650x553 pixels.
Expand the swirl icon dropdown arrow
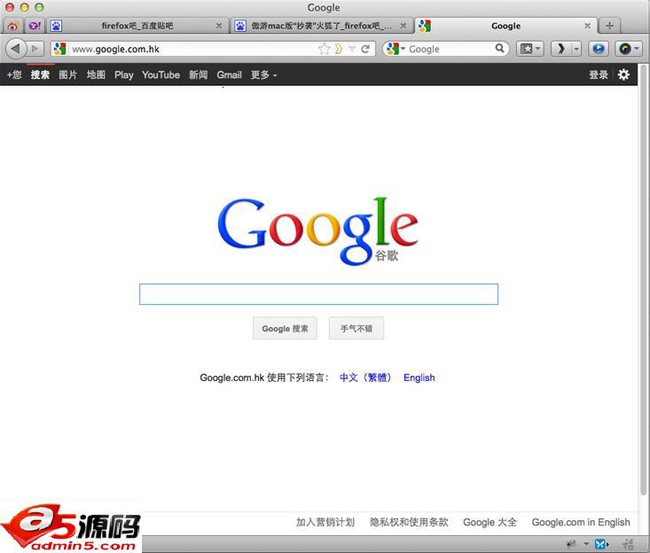(636, 49)
